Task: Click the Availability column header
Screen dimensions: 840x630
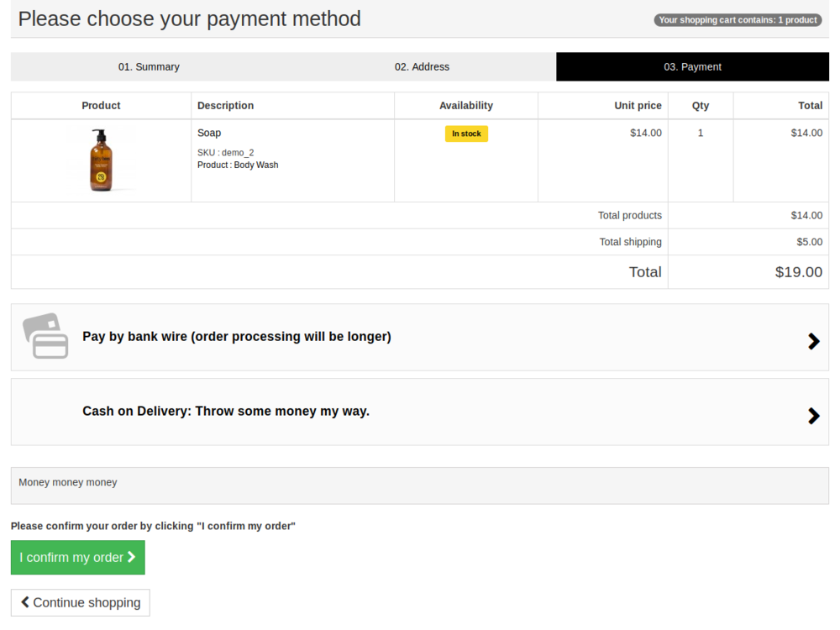Action: coord(465,106)
